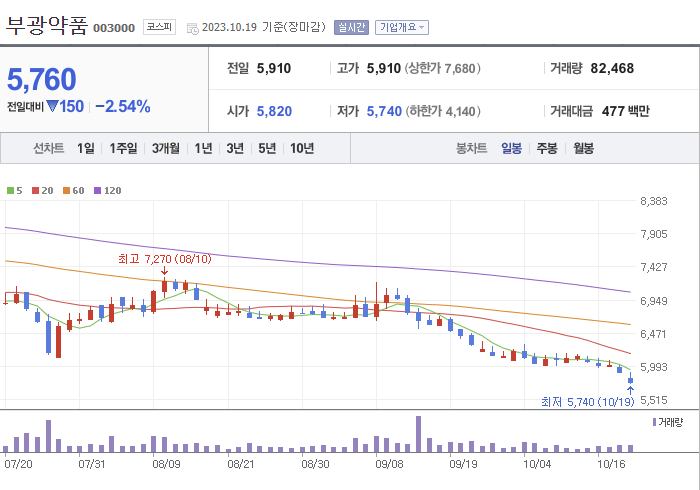The width and height of the screenshot is (700, 490).
Task: Click the 08/09 date axis label
Action: tap(166, 464)
